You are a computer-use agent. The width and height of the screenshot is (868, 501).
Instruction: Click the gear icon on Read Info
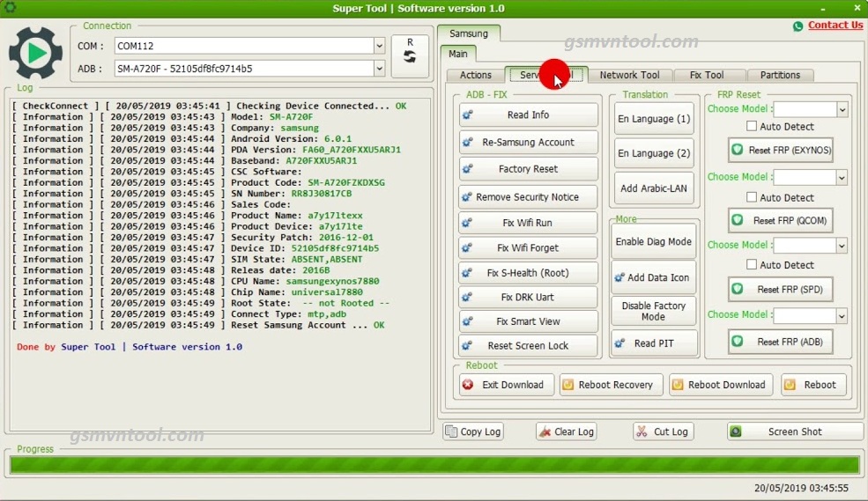pos(467,115)
